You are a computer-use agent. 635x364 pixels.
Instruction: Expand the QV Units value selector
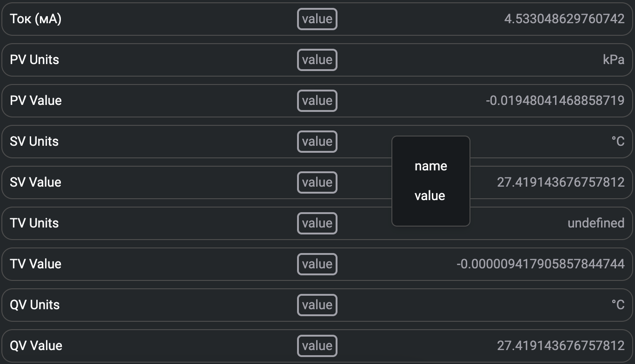pos(317,305)
